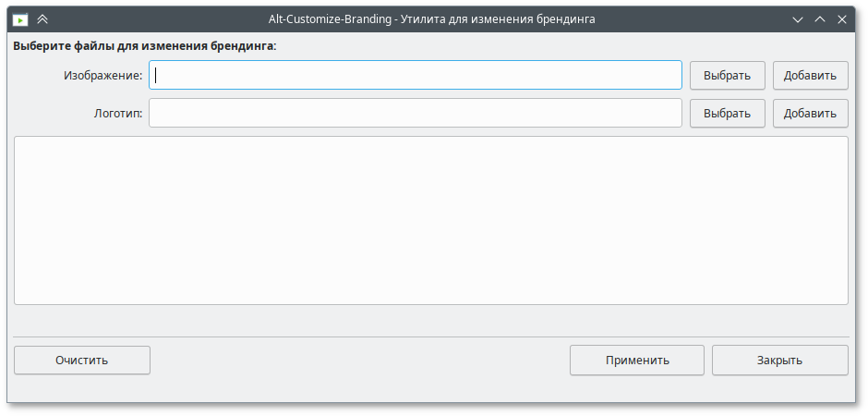
Task: Choose a logo file with Выбрать
Action: pos(727,114)
